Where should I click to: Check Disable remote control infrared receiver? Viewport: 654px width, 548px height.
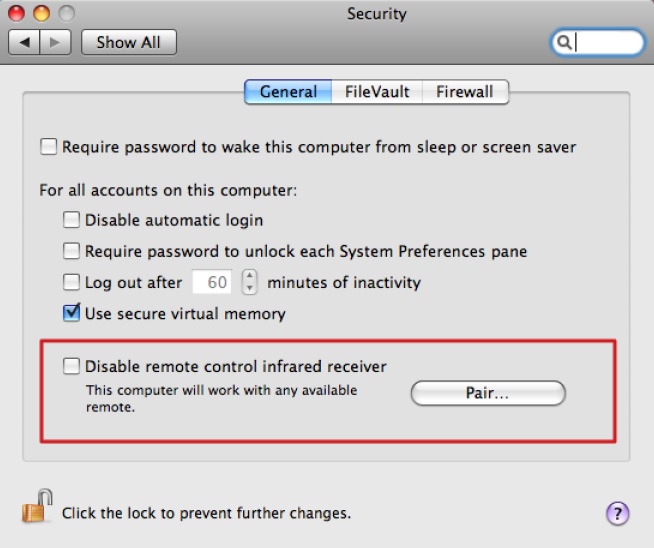pyautogui.click(x=72, y=366)
